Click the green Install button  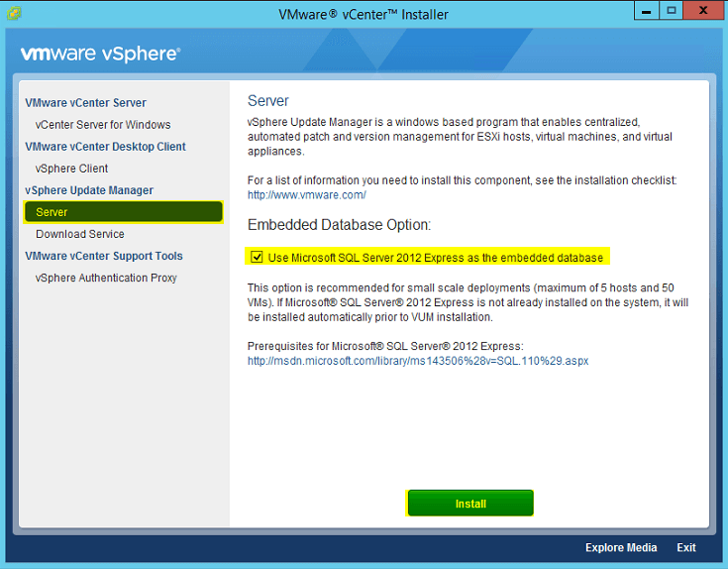[470, 503]
